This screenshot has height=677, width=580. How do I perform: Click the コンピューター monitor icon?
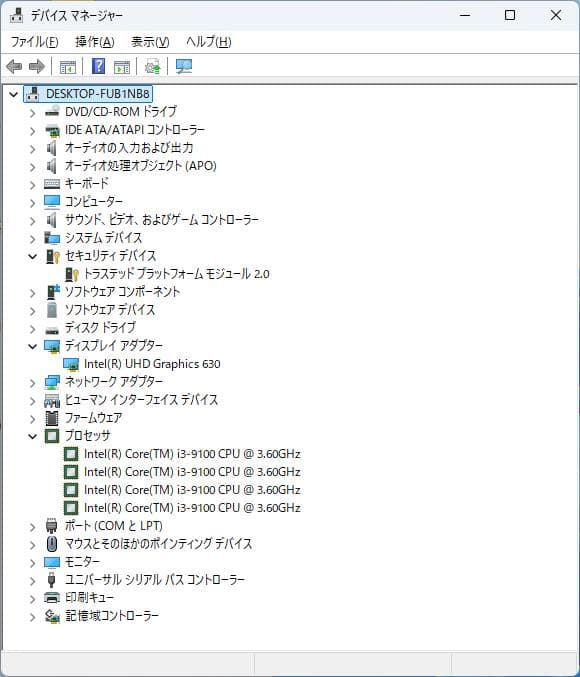click(x=52, y=202)
